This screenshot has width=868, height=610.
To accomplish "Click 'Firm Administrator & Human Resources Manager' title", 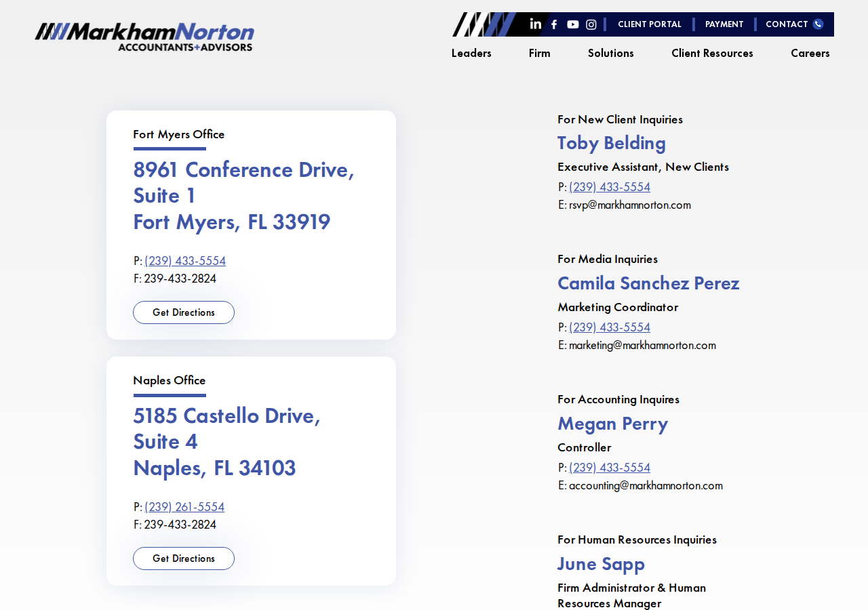I will click(x=632, y=596).
